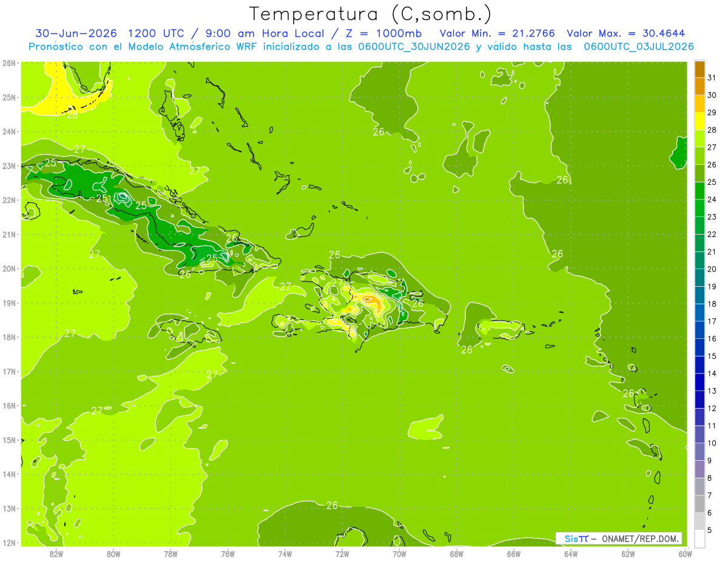This screenshot has width=728, height=562.
Task: Click the green swatch between 26 and 27
Action: [x=699, y=156]
